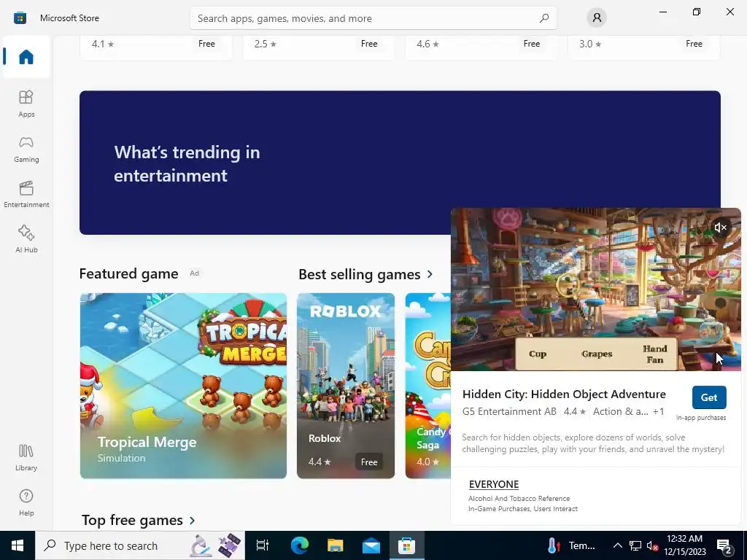Open the Library in sidebar
Image resolution: width=747 pixels, height=560 pixels.
pyautogui.click(x=26, y=458)
